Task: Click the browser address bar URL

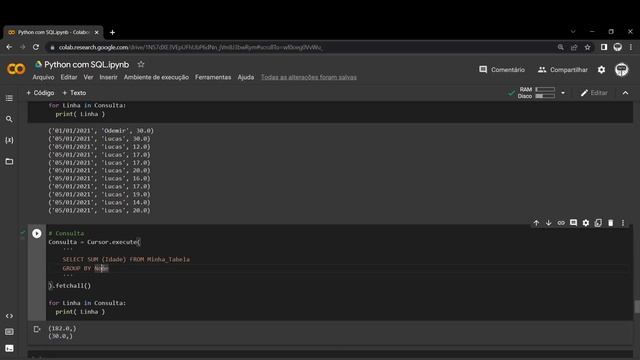Action: click(190, 47)
